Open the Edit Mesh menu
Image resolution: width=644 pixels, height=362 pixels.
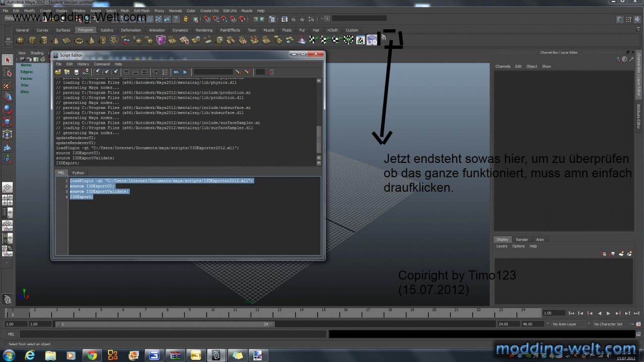tap(141, 10)
